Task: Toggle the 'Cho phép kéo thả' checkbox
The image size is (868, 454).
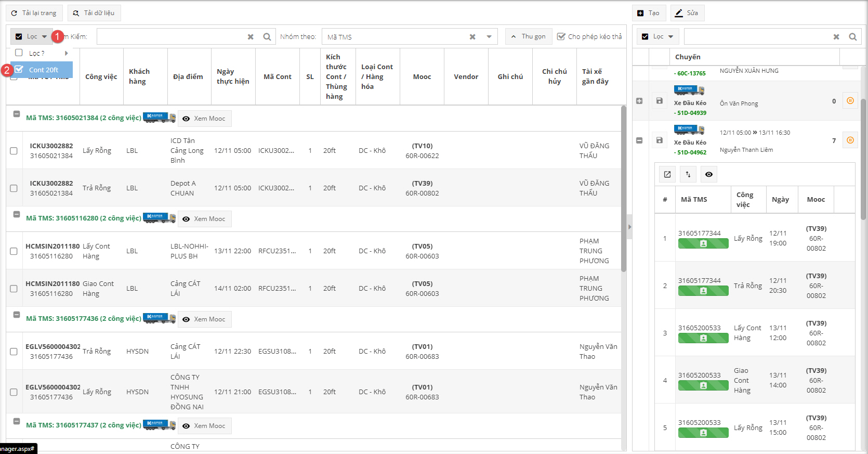Action: coord(561,36)
